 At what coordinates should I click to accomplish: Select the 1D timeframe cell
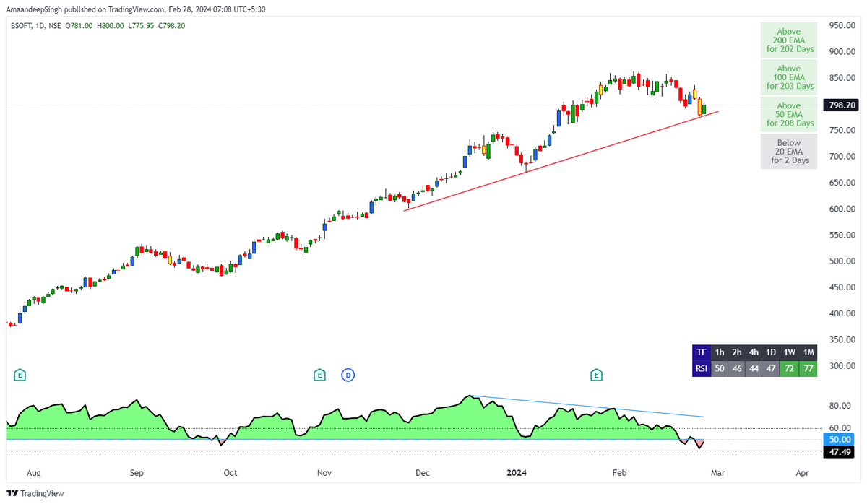(771, 352)
